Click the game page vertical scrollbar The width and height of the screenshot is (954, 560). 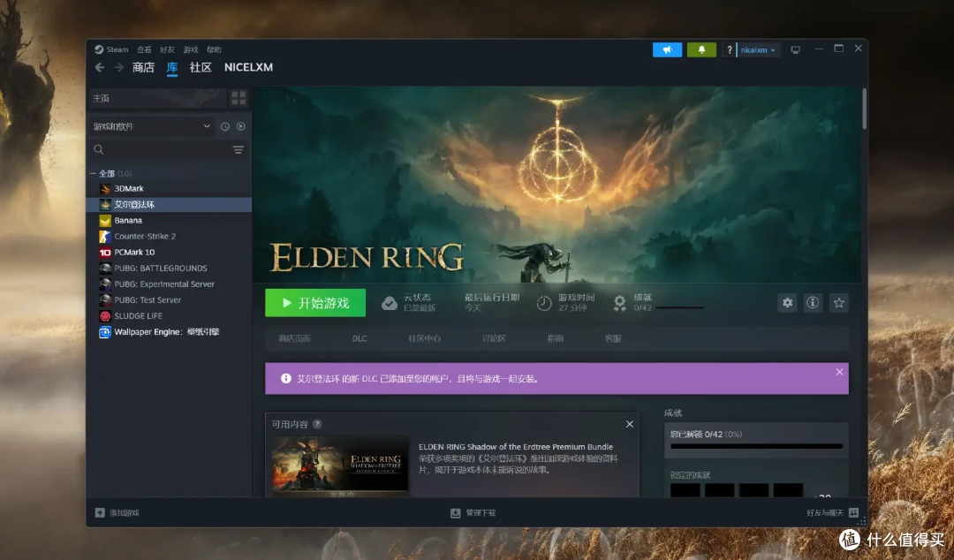pos(864,110)
